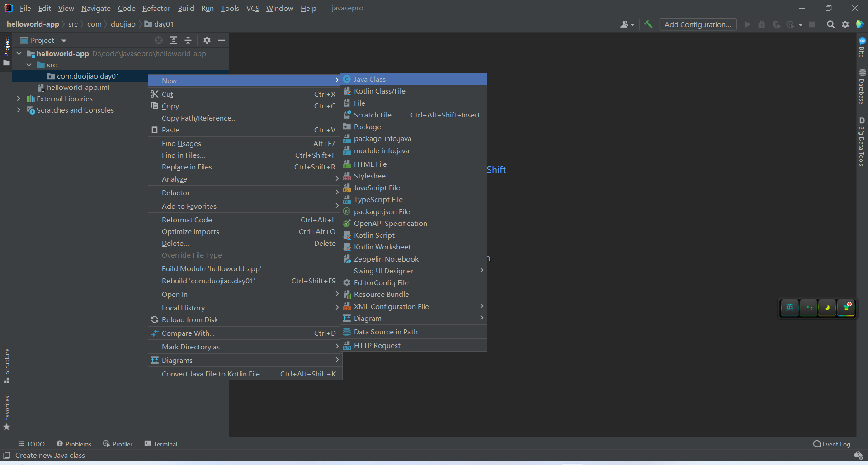
Task: Open the File menu
Action: click(x=25, y=8)
